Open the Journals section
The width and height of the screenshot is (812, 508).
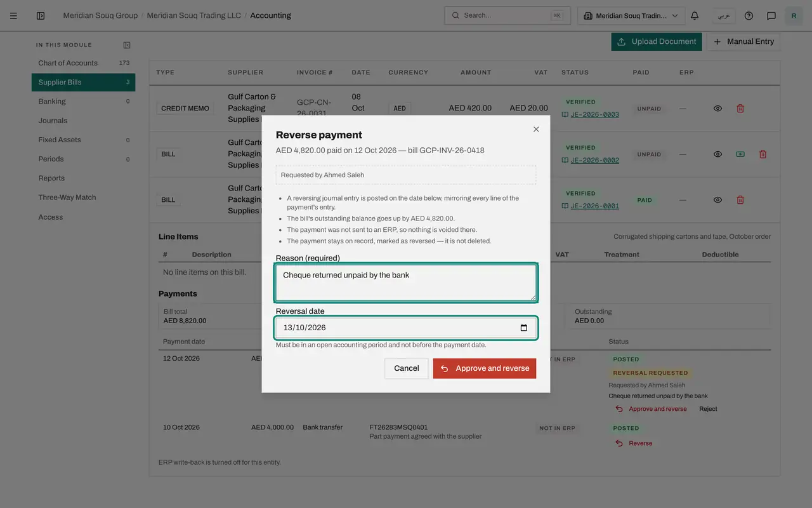(x=83, y=121)
